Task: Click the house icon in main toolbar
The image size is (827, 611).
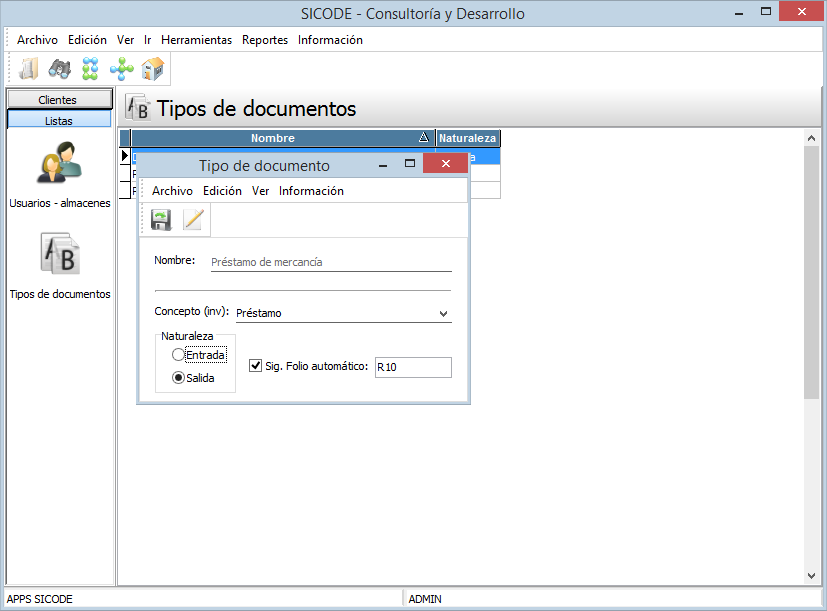Action: 152,69
